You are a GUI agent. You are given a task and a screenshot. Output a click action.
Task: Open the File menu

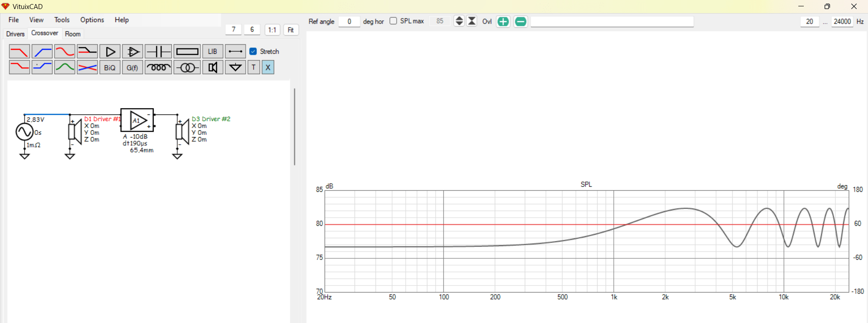pos(14,20)
